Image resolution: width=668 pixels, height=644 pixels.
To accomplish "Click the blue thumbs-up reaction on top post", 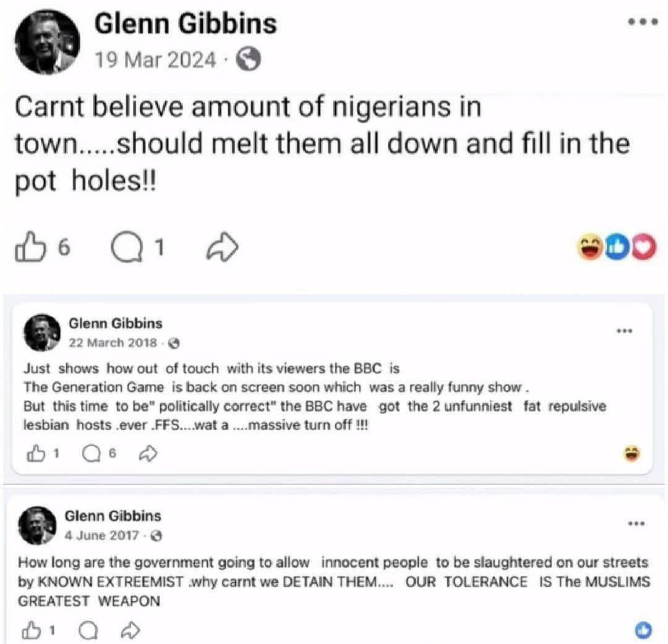I will pyautogui.click(x=617, y=247).
